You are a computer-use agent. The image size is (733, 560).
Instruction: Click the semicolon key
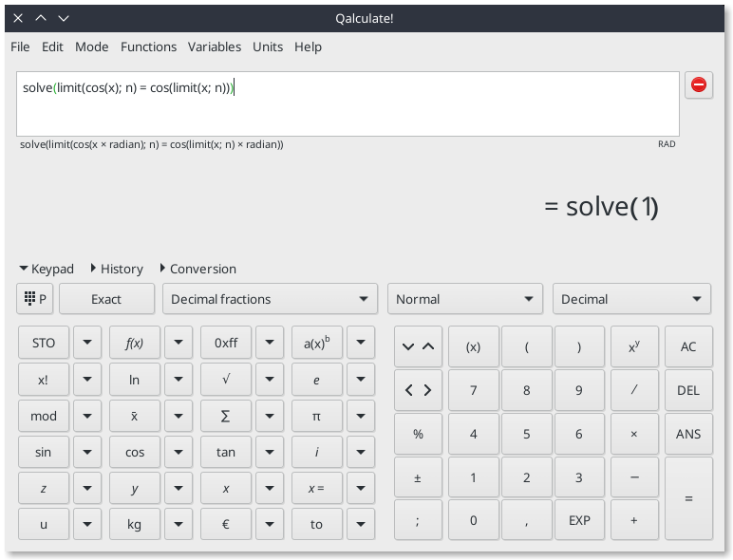418,520
